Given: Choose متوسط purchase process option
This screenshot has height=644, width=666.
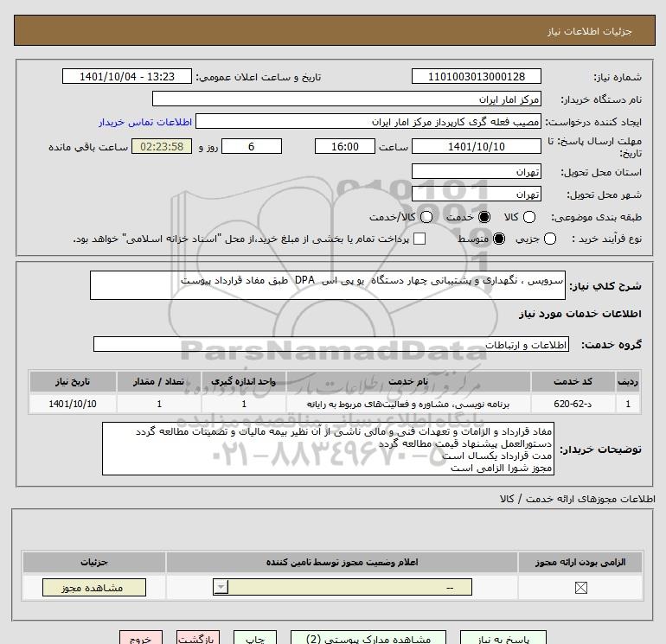Looking at the screenshot, I should tap(499, 239).
